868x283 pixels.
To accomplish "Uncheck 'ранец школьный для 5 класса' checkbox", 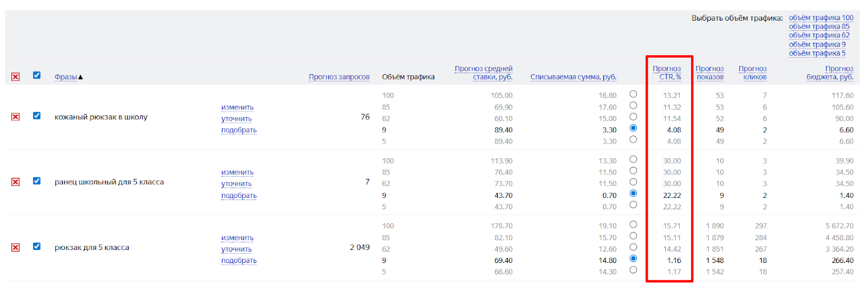I will 37,181.
